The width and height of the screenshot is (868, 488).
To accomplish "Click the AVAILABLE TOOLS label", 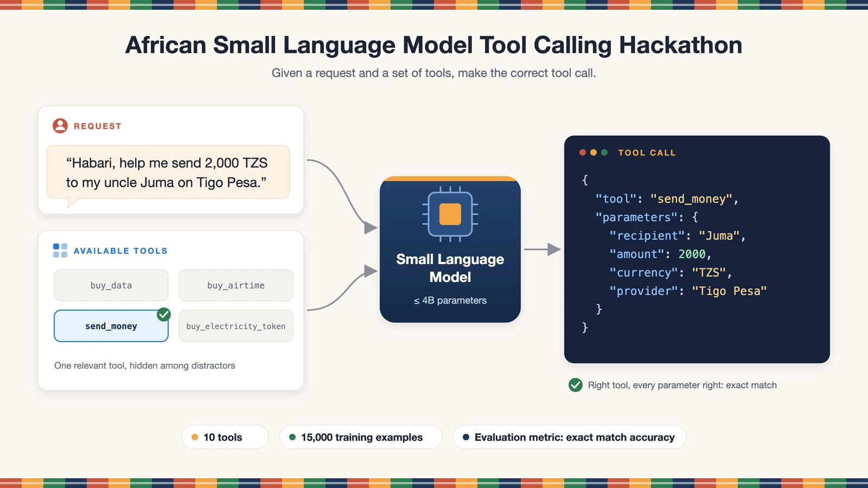I will (120, 251).
